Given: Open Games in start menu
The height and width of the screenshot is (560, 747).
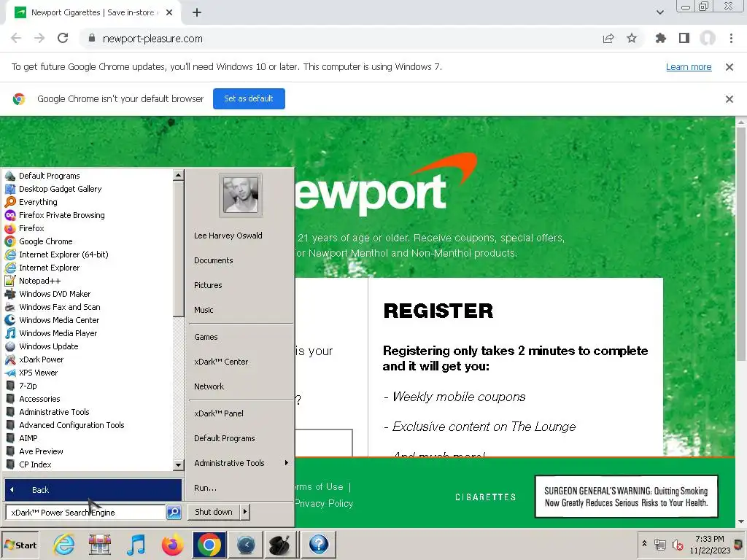Looking at the screenshot, I should click(x=206, y=337).
